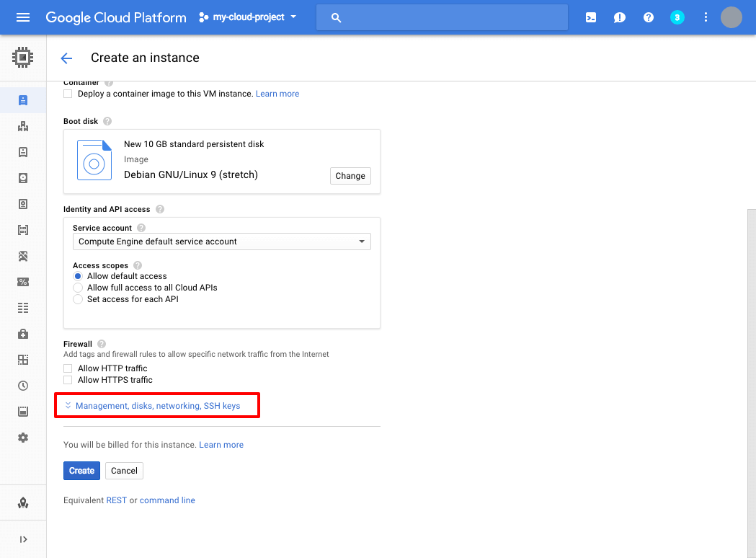Viewport: 756px width, 558px height.
Task: Open Zones grid sidebar icon
Action: [x=22, y=360]
